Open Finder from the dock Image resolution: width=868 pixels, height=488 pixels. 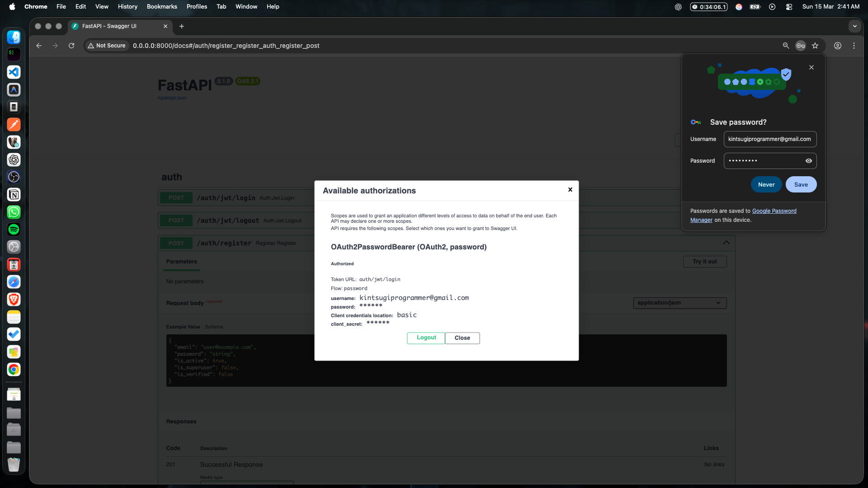(x=14, y=37)
